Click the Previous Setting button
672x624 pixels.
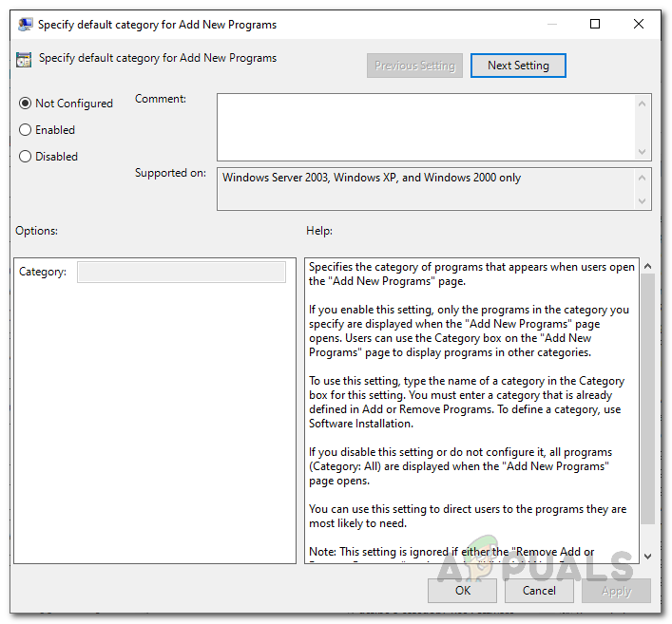[414, 66]
